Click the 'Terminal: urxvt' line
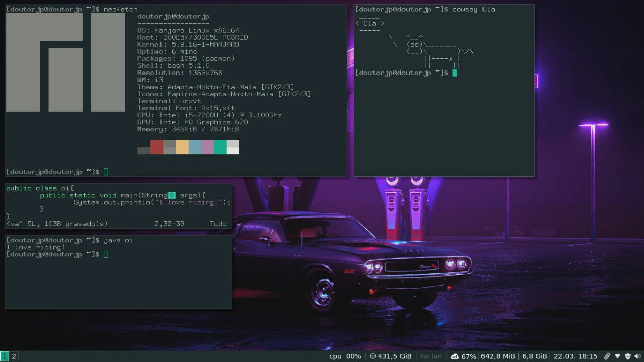 pyautogui.click(x=169, y=101)
